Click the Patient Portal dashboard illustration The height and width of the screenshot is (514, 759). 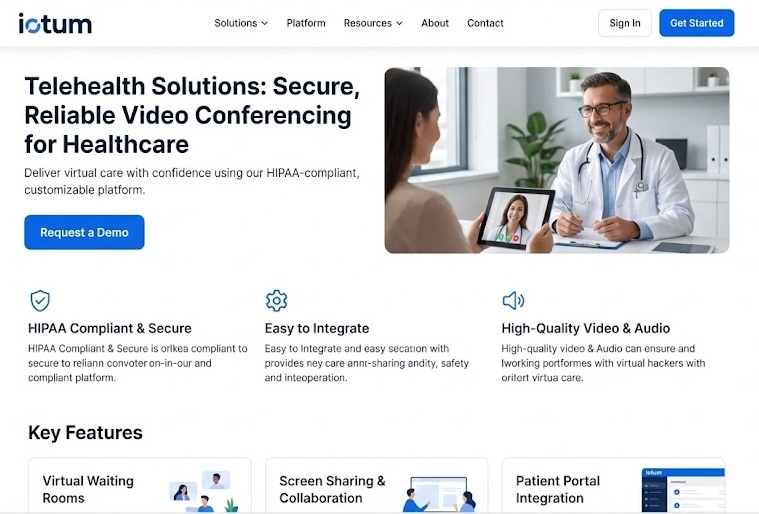pyautogui.click(x=683, y=490)
